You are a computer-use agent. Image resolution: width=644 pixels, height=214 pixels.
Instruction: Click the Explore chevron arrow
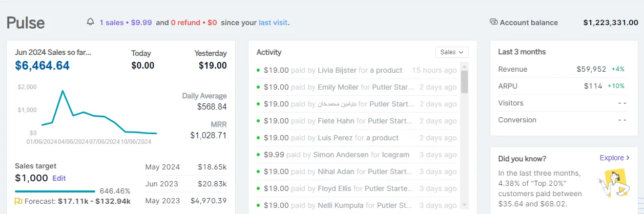(628, 158)
